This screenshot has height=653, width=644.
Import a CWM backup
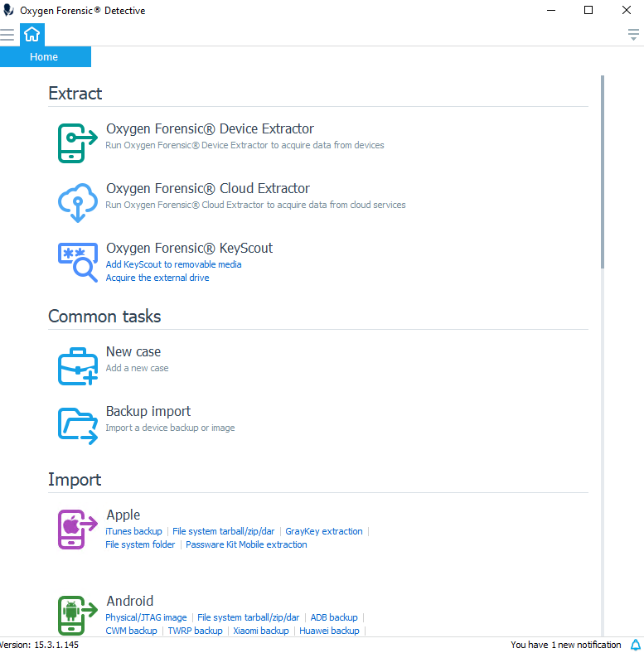coord(131,631)
